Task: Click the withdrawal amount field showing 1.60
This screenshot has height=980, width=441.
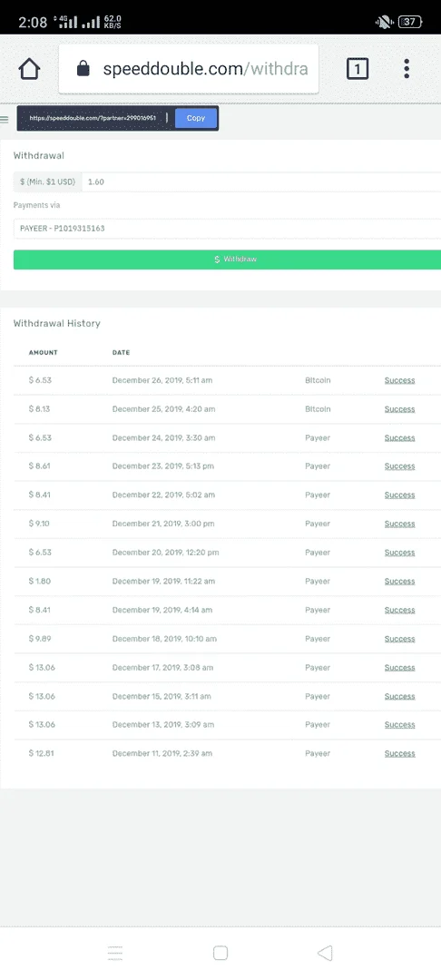Action: pos(261,181)
